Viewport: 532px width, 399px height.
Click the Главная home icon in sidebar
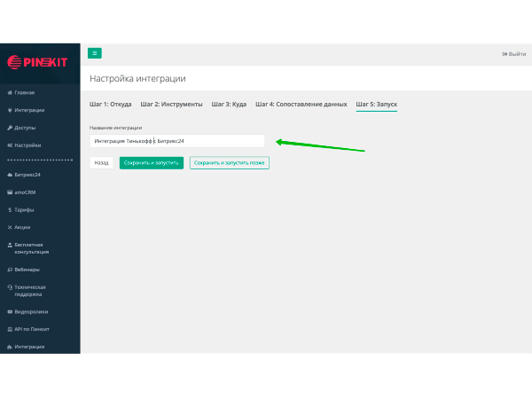pyautogui.click(x=9, y=93)
